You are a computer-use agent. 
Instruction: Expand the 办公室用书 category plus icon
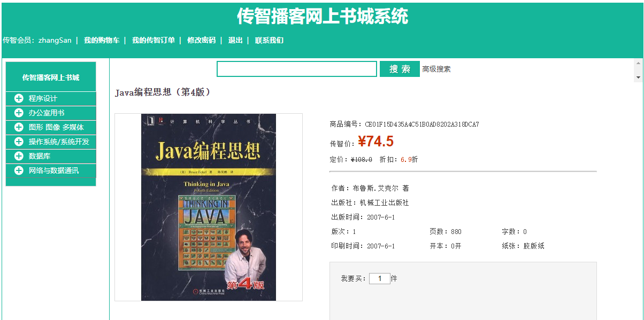coord(19,113)
